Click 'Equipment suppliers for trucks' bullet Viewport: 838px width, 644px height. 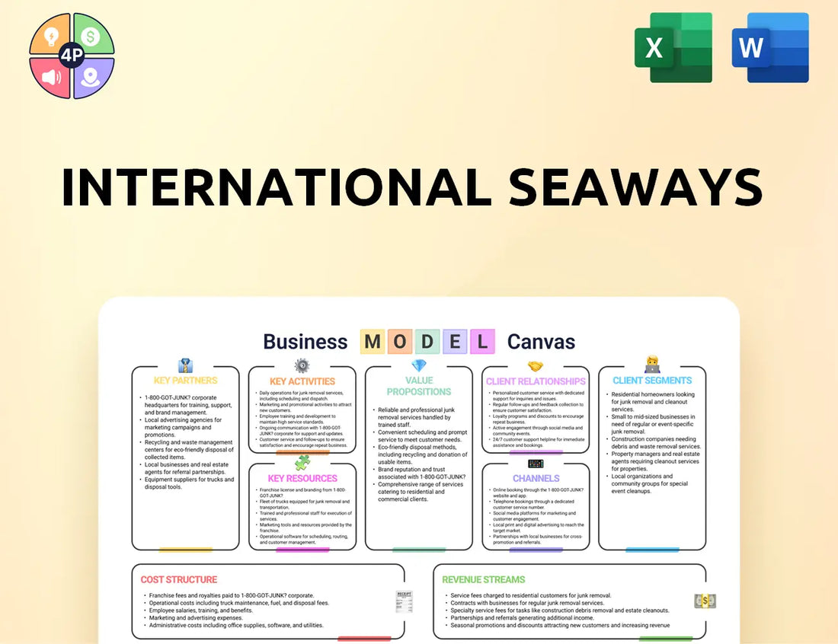pyautogui.click(x=187, y=483)
